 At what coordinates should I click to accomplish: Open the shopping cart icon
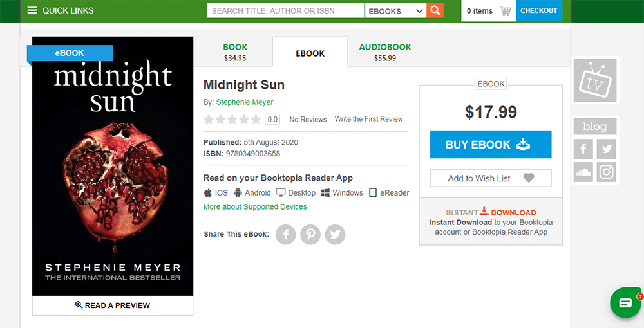505,11
